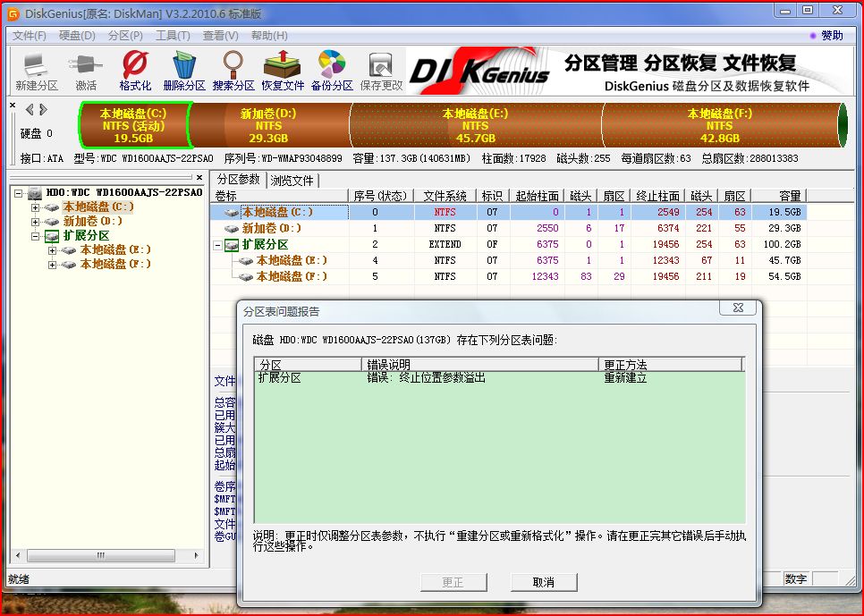
Task: Click the 终止柱面 column header
Action: (x=658, y=196)
